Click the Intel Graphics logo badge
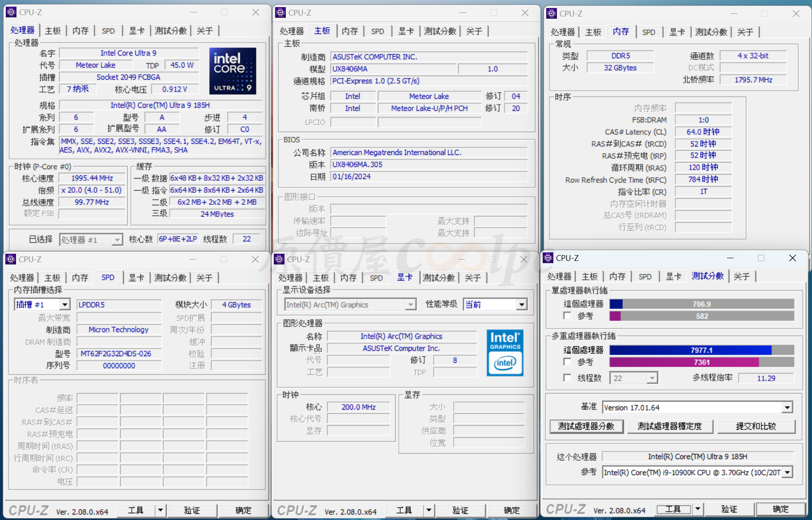The width and height of the screenshot is (812, 520). [x=505, y=353]
